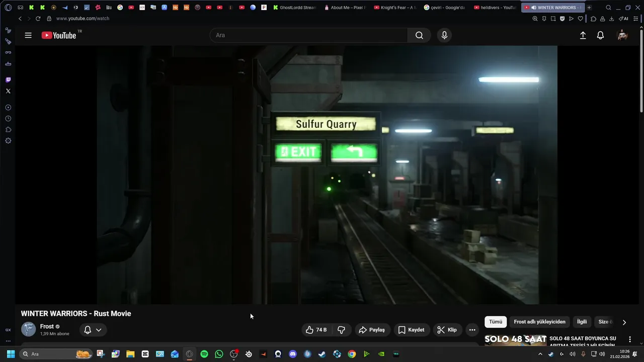Click the page scrollbar on the right
This screenshot has width=644, height=362.
pos(641,70)
